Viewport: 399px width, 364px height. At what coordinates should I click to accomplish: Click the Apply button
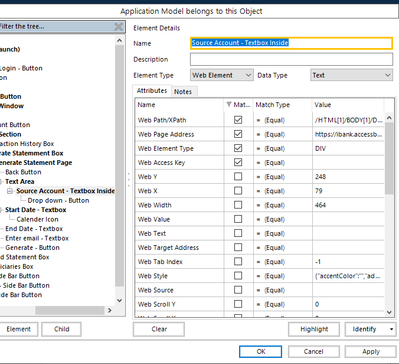coord(371,351)
